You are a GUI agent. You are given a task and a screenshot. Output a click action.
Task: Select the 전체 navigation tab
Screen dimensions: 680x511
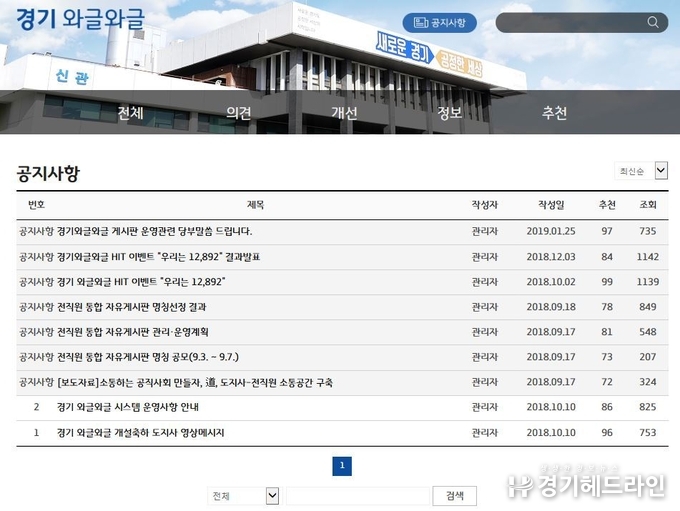click(x=131, y=113)
